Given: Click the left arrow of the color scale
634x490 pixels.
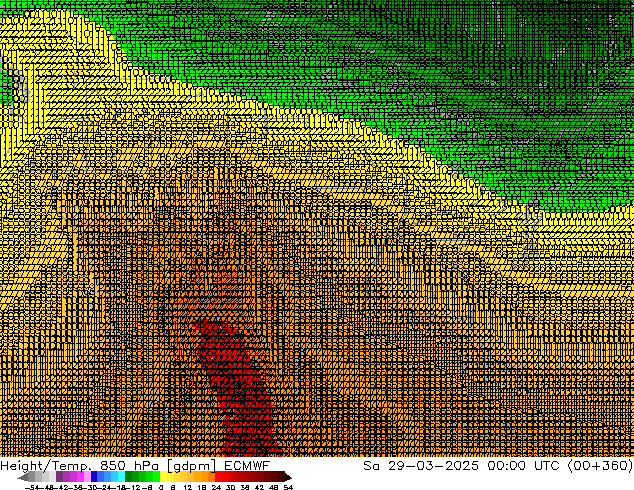Looking at the screenshot, I should click(x=23, y=477).
